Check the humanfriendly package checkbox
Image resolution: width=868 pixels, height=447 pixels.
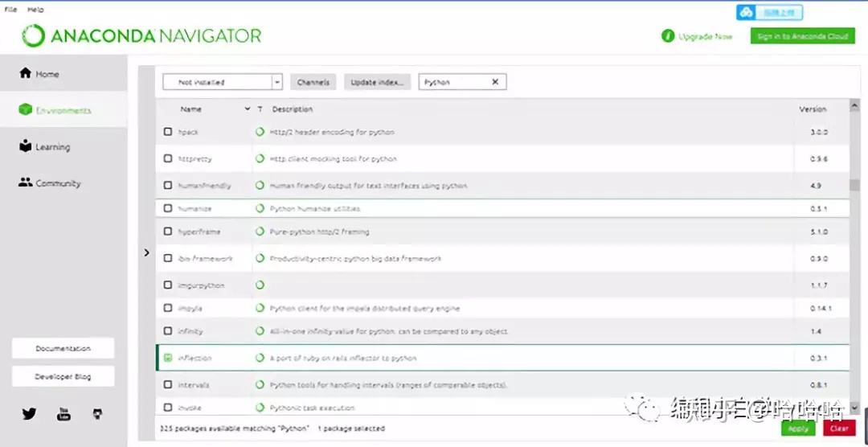168,186
